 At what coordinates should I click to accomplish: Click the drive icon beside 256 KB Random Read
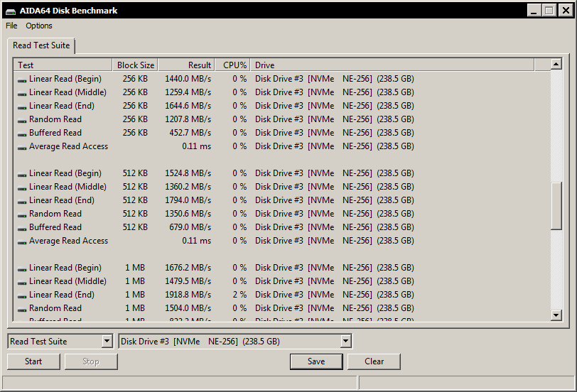click(22, 120)
